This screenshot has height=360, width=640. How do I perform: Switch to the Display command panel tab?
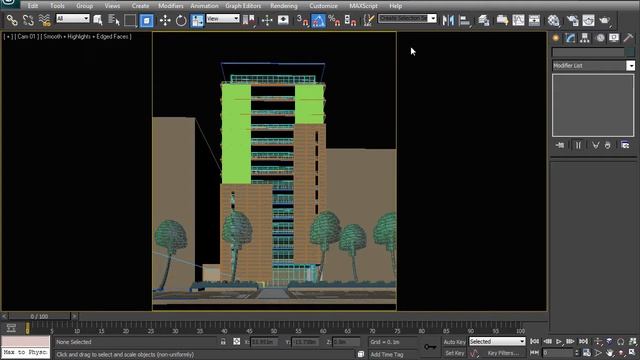(614, 38)
